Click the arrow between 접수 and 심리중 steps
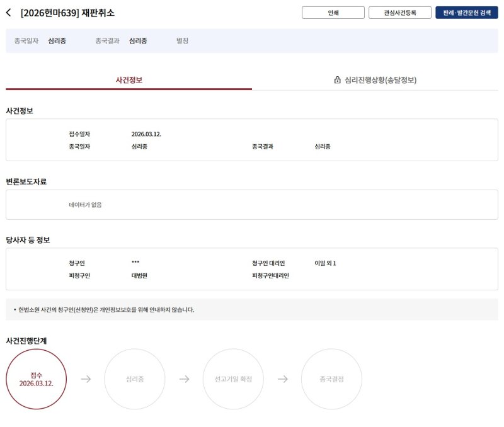Viewport: 504px width, 427px height. [85, 379]
